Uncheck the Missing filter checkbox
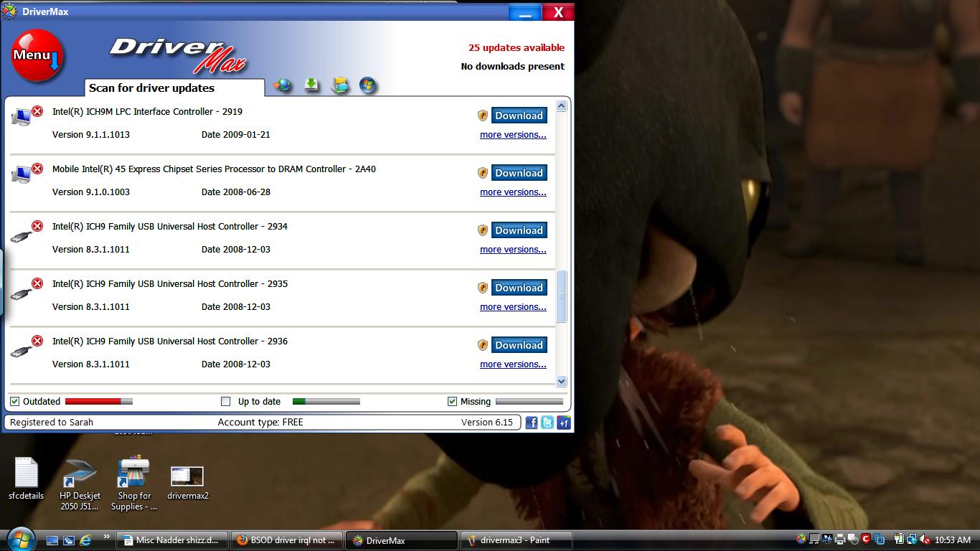The height and width of the screenshot is (551, 980). (x=452, y=401)
